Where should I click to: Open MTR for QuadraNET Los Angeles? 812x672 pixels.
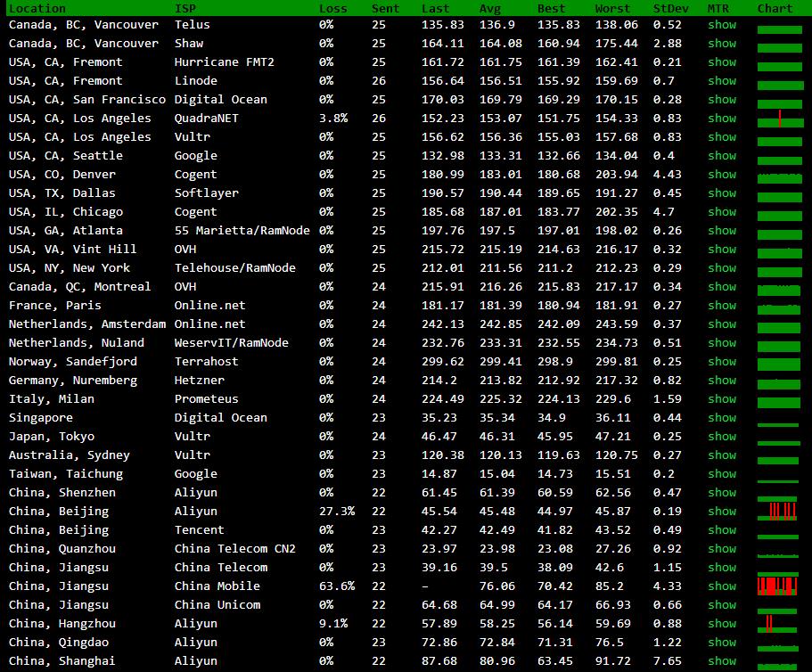coord(722,119)
